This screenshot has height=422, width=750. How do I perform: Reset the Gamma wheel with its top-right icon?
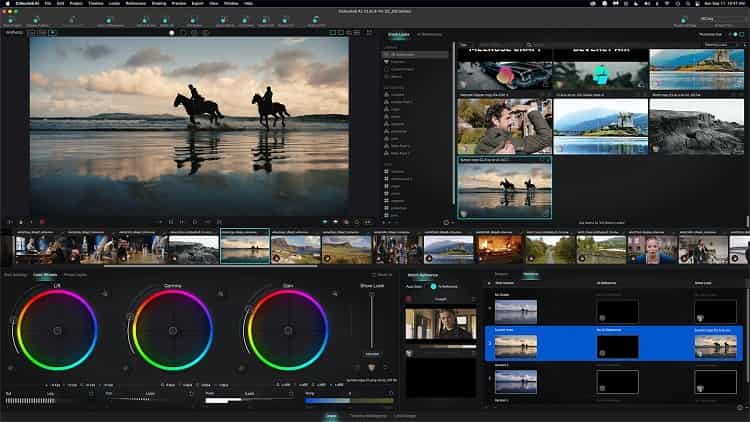click(220, 293)
